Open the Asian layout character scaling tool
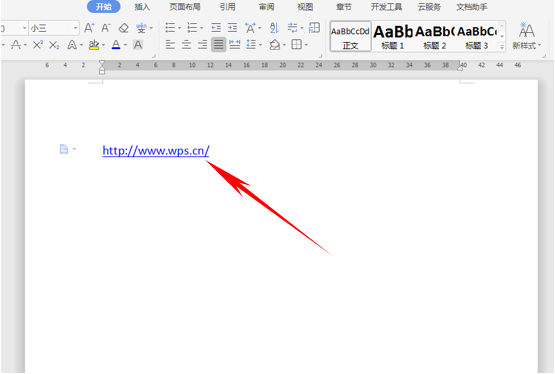The image size is (555, 374). 251,28
